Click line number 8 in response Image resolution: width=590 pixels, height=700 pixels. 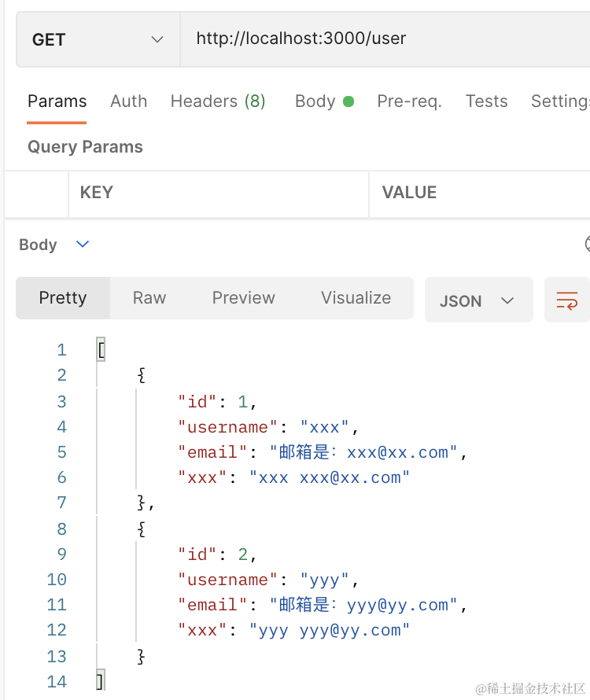61,529
